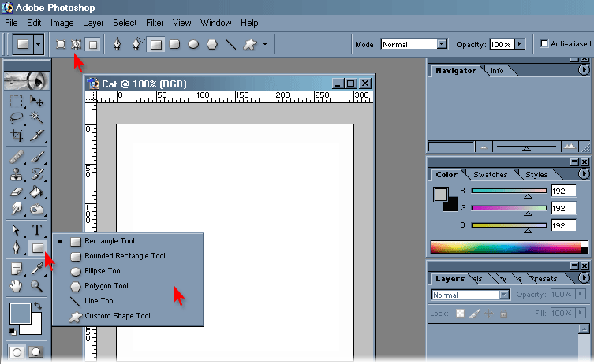
Task: Open the Filter menu
Action: tap(155, 23)
